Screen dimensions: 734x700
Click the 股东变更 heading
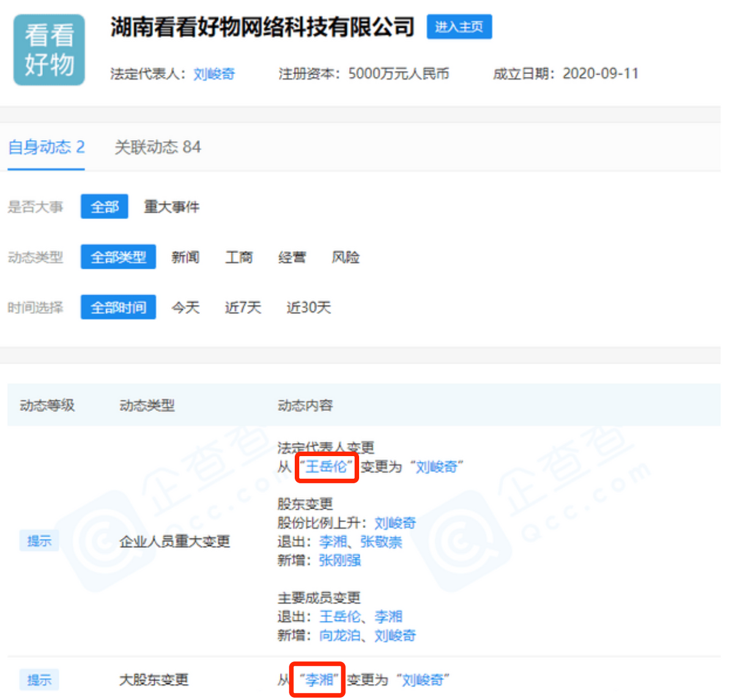(x=305, y=504)
